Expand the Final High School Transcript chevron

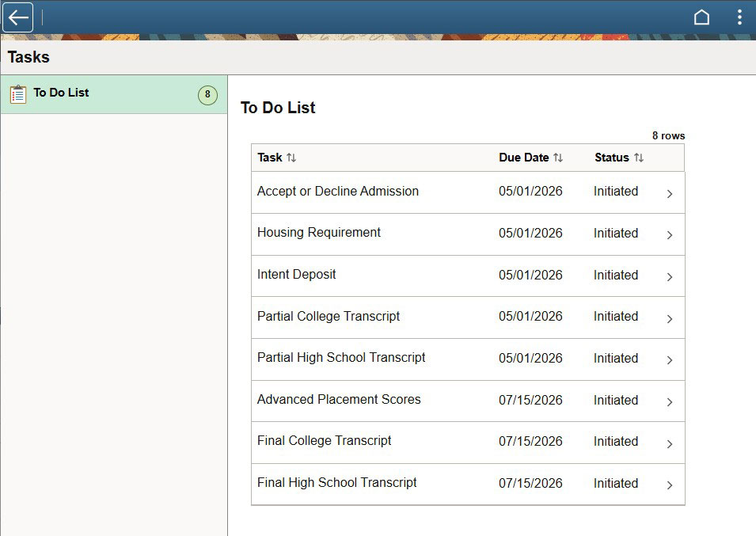670,485
